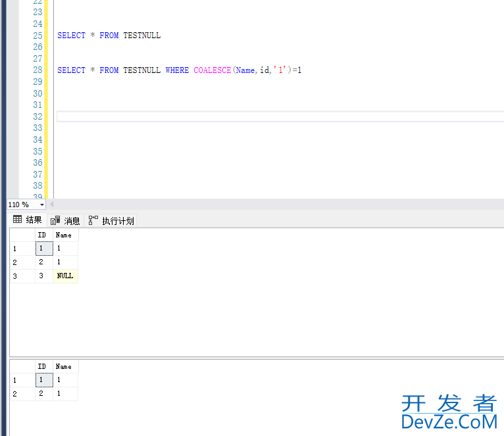Screen dimensions: 504x436
Task: Click Name column header in first result grid
Action: (65, 235)
